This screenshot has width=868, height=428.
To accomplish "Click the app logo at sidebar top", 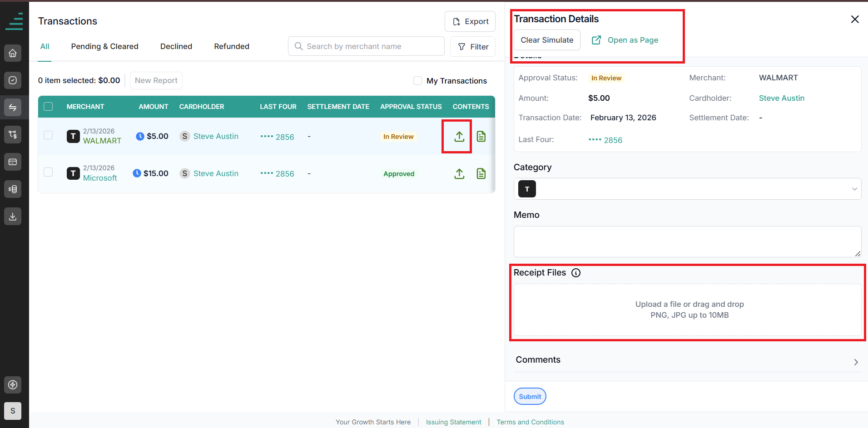I will click(x=14, y=21).
